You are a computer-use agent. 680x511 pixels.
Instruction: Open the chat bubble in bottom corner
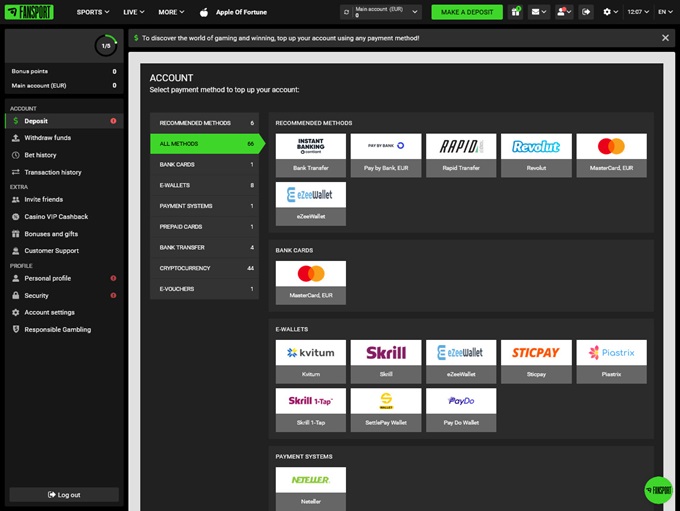click(658, 489)
